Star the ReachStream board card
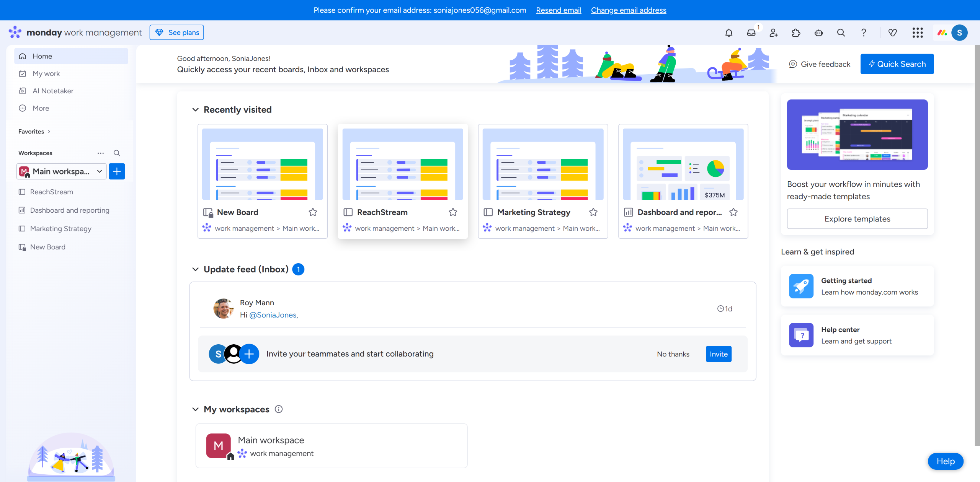 [x=453, y=212]
